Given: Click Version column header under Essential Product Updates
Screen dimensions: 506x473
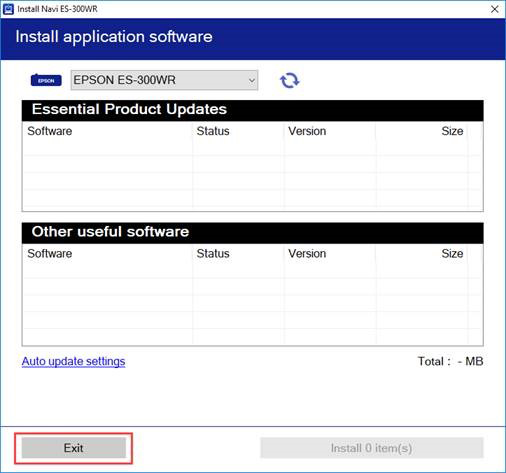Looking at the screenshot, I should 307,131.
